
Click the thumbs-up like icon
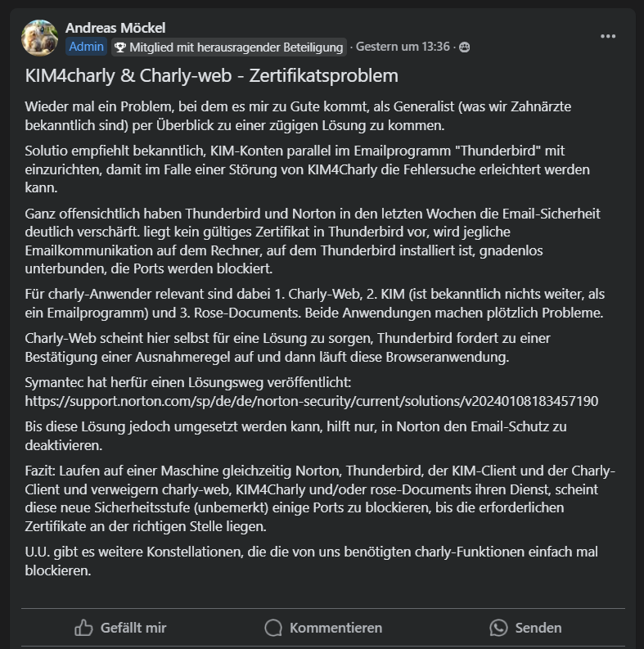(x=83, y=628)
